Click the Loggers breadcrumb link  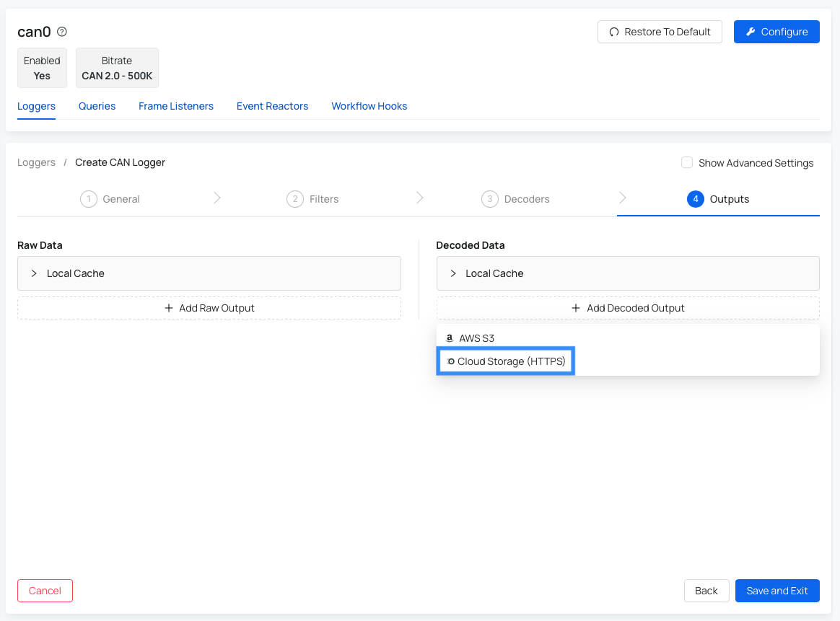click(36, 162)
